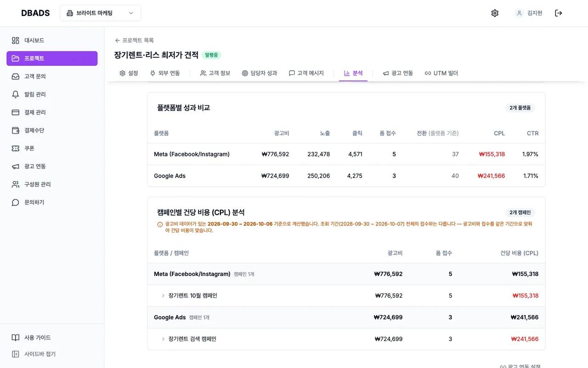Switch to the UTM 빌더 tab
Image resolution: width=588 pixels, height=368 pixels.
pos(441,73)
